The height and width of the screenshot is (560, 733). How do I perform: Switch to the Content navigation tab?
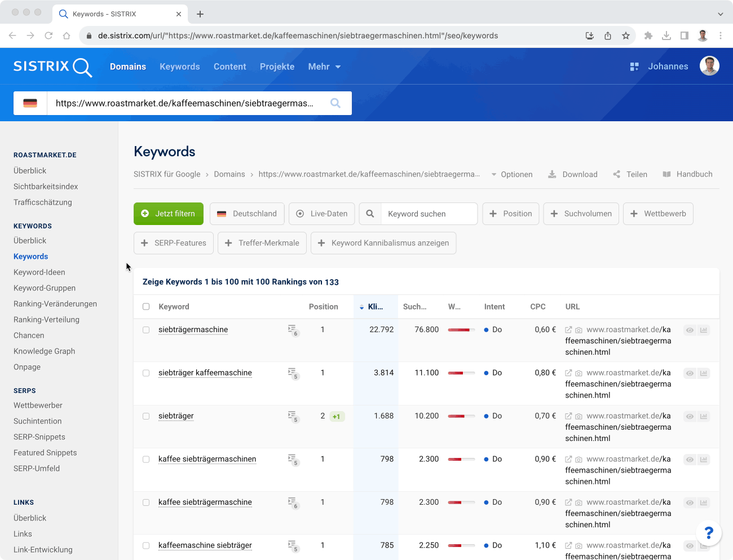point(229,67)
